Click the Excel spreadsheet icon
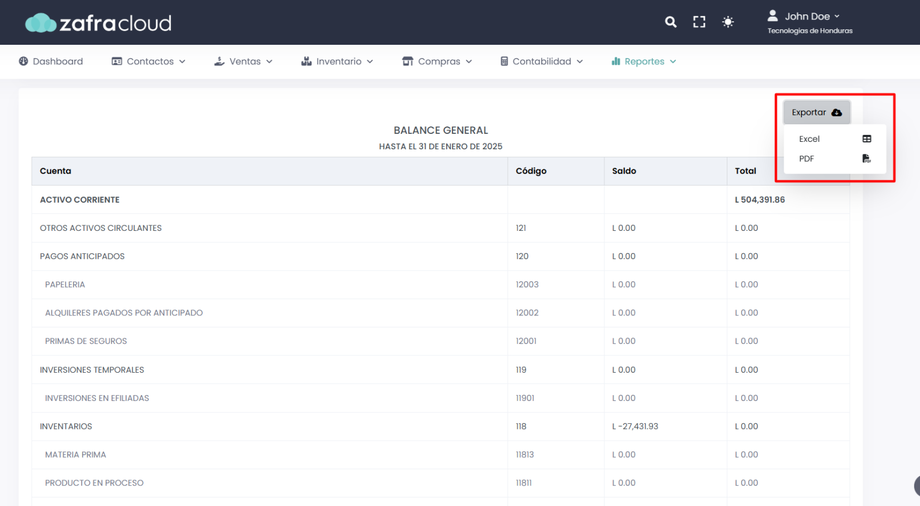Screen dimensions: 920x506 [x=866, y=139]
